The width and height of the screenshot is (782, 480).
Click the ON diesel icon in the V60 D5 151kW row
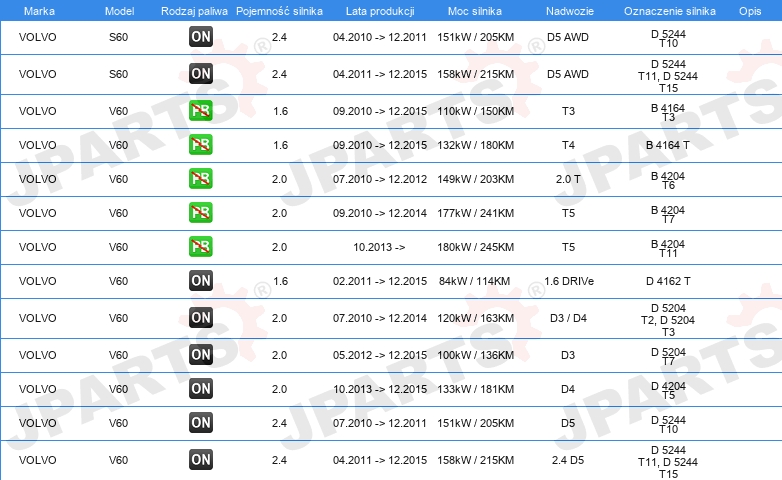coord(201,422)
